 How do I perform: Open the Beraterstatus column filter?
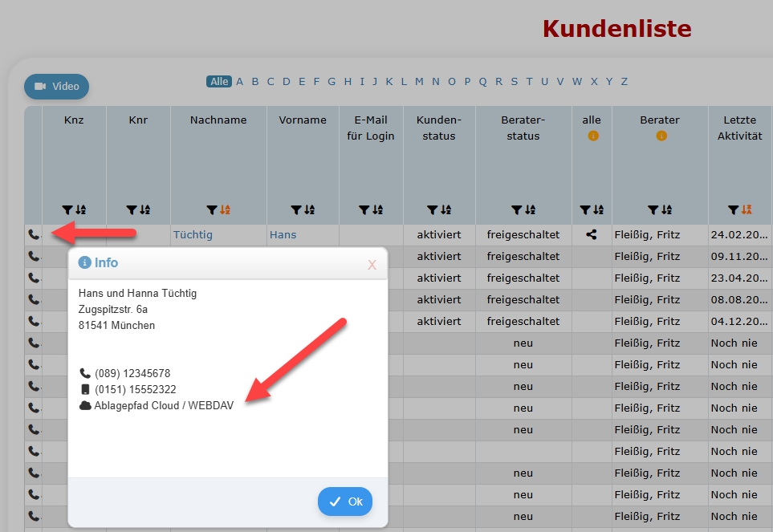click(x=517, y=209)
